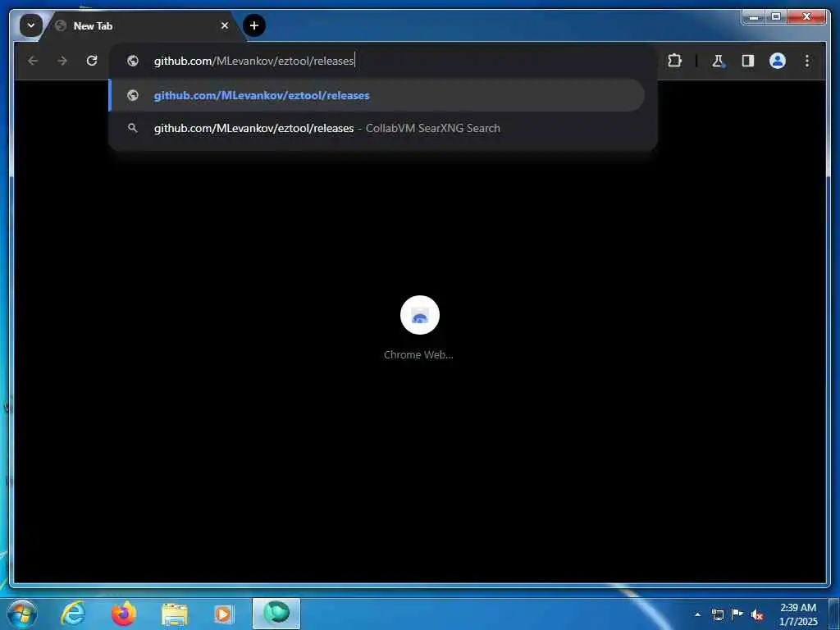Toggle the side panel icon

point(748,61)
